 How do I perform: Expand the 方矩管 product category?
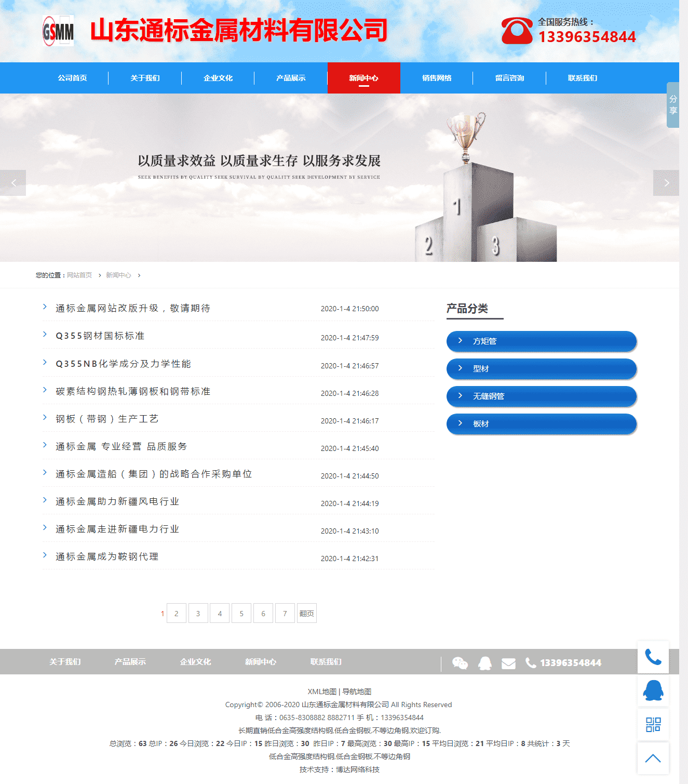point(541,341)
